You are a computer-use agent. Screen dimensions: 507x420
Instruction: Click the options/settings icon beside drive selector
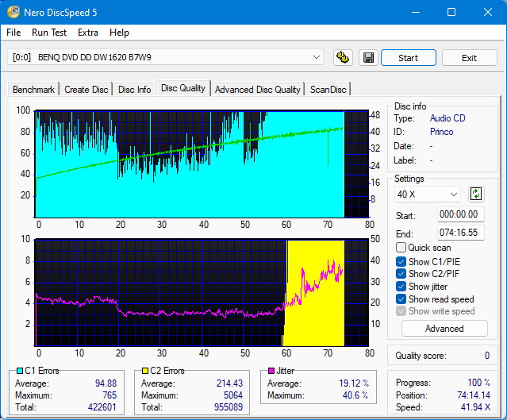343,58
